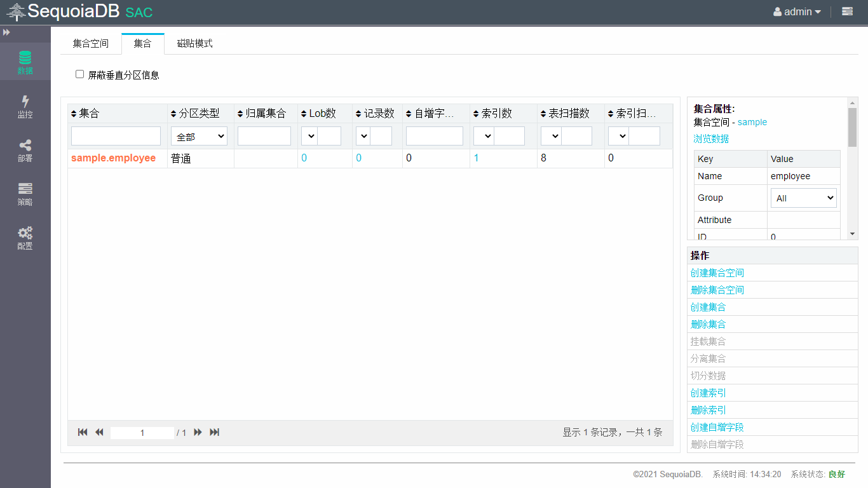The width and height of the screenshot is (868, 488).
Task: Click the 创建索引 operation link
Action: tap(708, 393)
